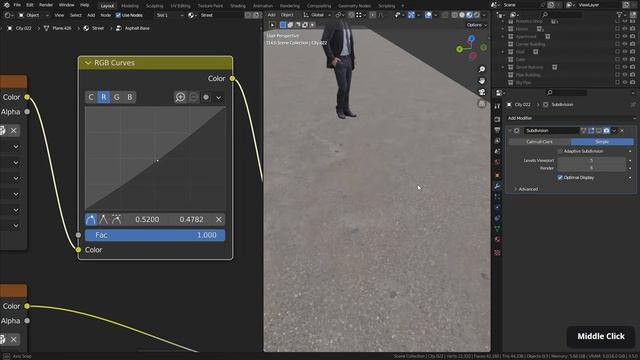Click the blue Z axis on navigation gizmo
The height and width of the screenshot is (360, 640).
[x=471, y=38]
